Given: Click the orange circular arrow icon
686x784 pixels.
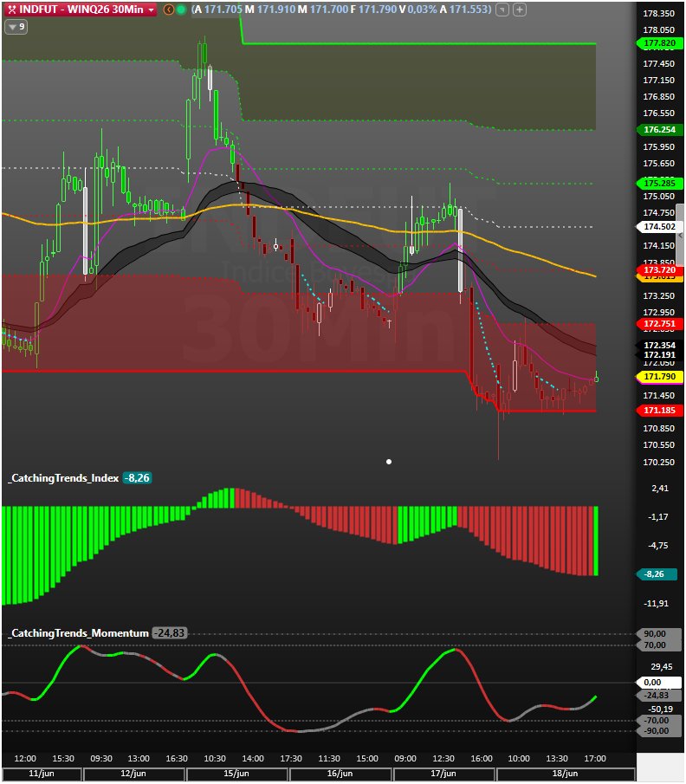Looking at the screenshot, I should tap(169, 10).
